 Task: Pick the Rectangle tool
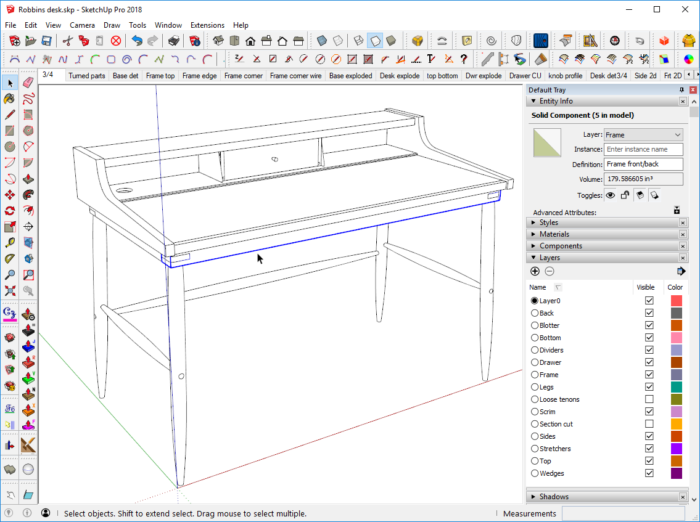click(x=10, y=131)
